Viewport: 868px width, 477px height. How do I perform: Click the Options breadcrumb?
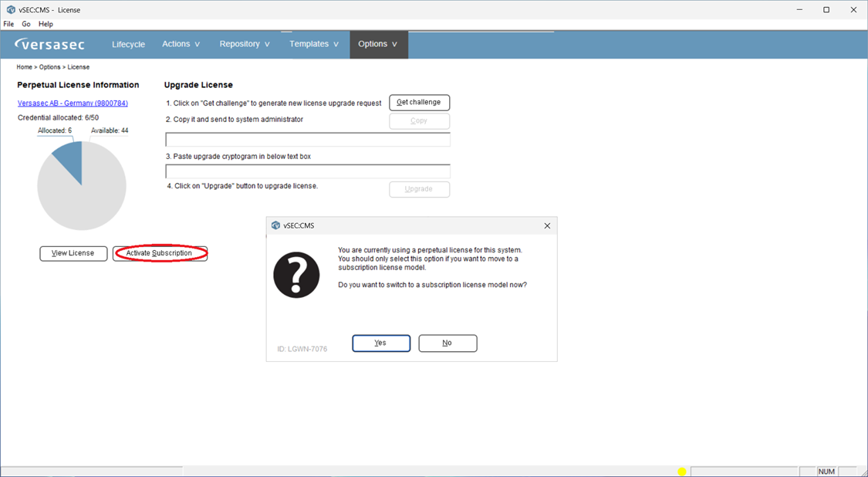pos(50,67)
